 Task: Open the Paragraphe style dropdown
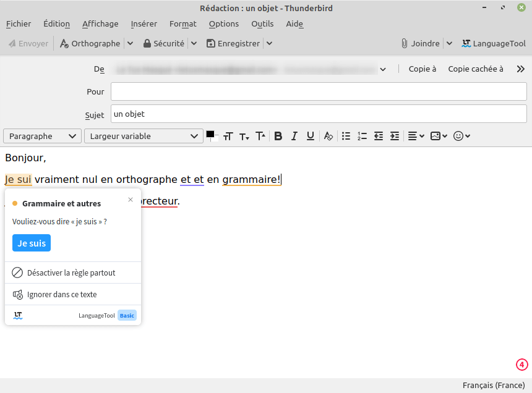(43, 136)
